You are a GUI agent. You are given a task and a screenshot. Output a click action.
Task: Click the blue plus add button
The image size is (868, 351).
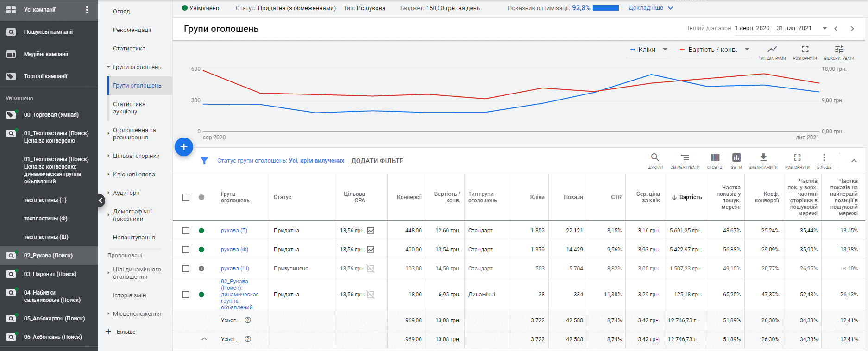(184, 147)
